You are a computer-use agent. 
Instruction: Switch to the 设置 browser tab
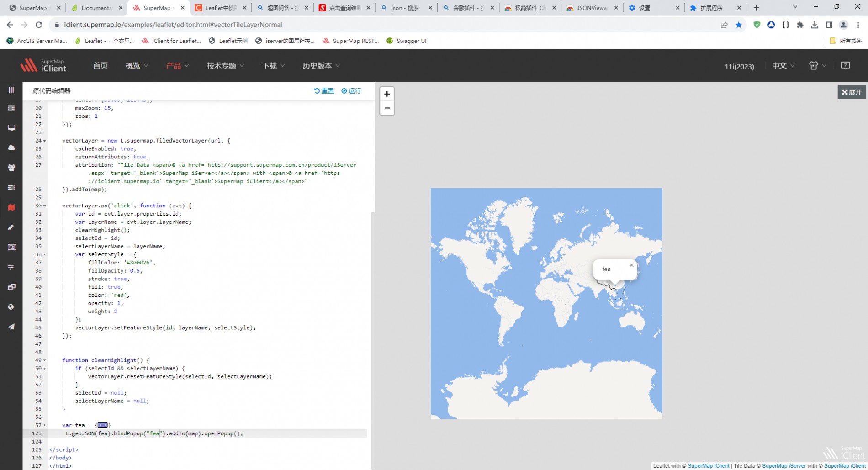(654, 8)
